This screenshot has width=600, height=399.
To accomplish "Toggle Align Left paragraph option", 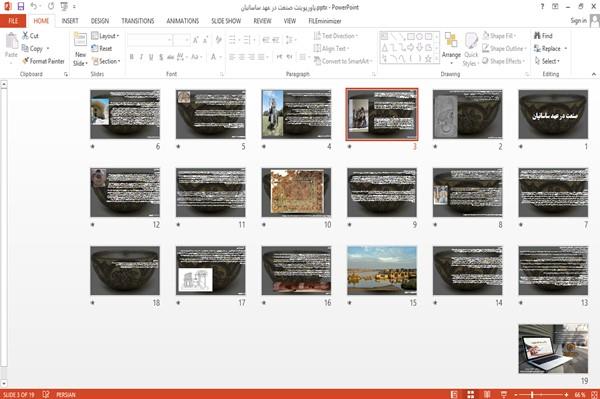I will click(x=232, y=57).
